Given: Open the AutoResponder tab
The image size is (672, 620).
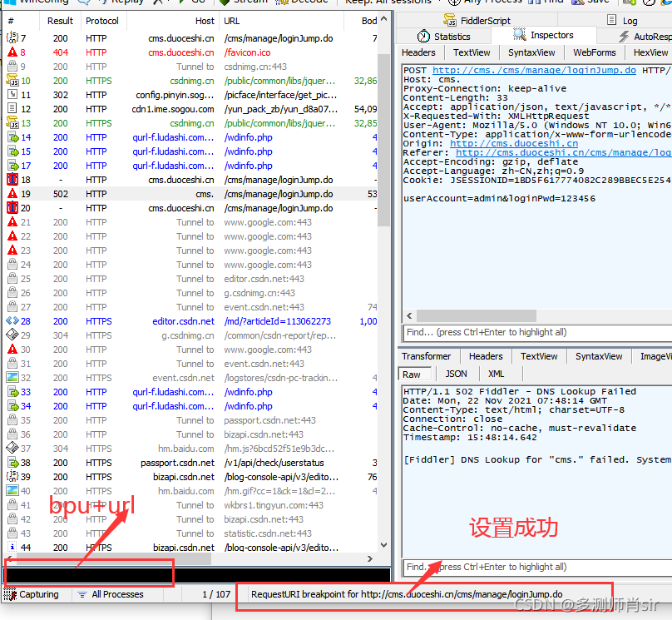Looking at the screenshot, I should click(645, 37).
